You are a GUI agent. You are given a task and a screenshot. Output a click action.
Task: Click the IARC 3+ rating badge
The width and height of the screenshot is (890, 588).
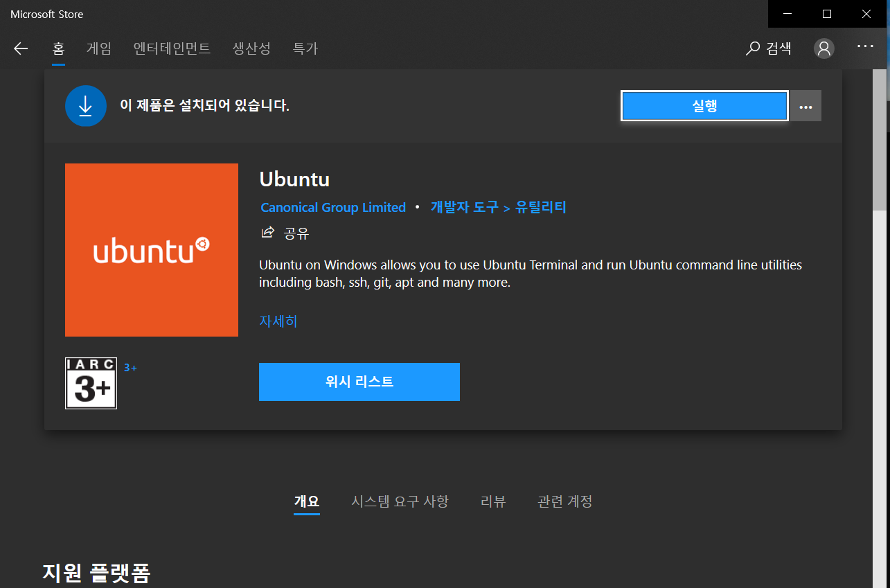coord(91,383)
